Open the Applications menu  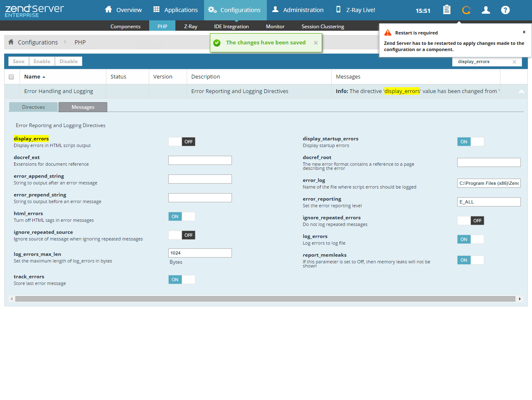click(x=175, y=10)
